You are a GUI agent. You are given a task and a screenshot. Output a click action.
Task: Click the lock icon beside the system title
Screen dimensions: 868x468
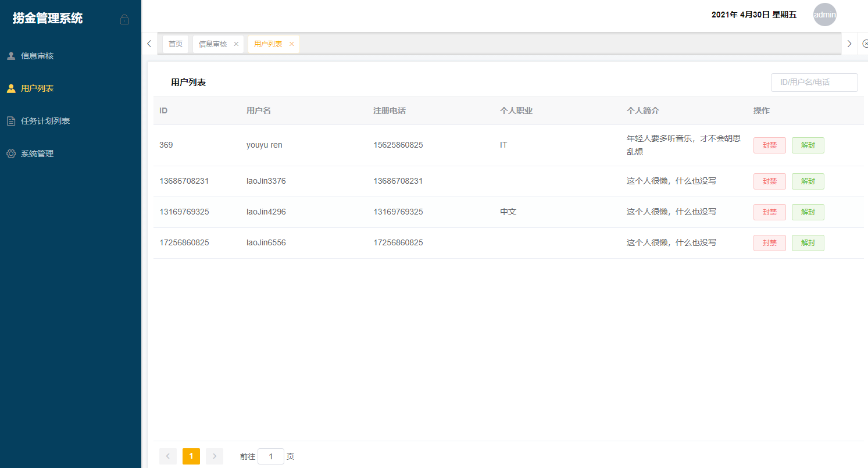[124, 19]
